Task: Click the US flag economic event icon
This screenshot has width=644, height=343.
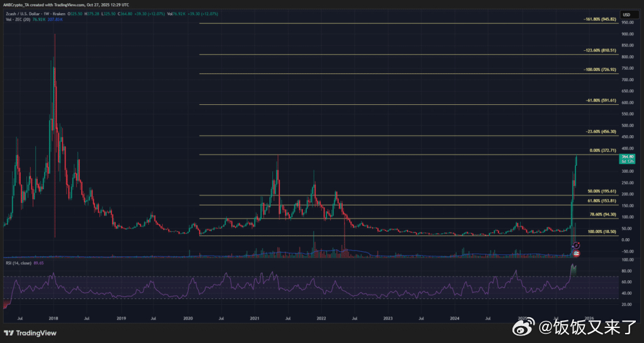Action: pos(576,253)
